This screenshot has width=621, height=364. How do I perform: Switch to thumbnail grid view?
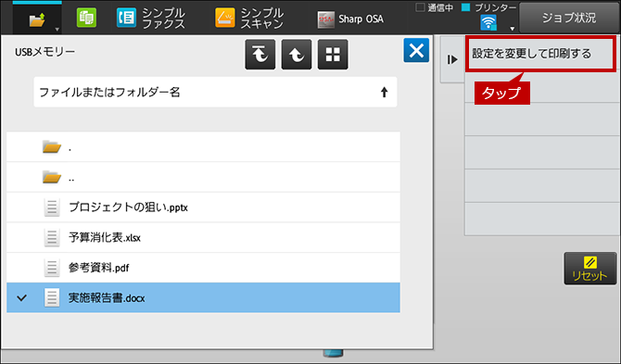333,55
